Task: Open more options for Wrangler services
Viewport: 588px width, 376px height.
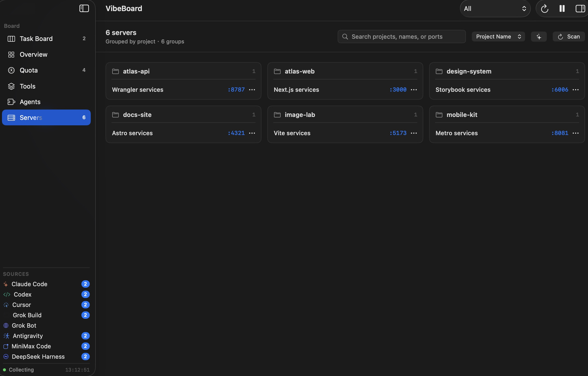Action: pos(252,90)
